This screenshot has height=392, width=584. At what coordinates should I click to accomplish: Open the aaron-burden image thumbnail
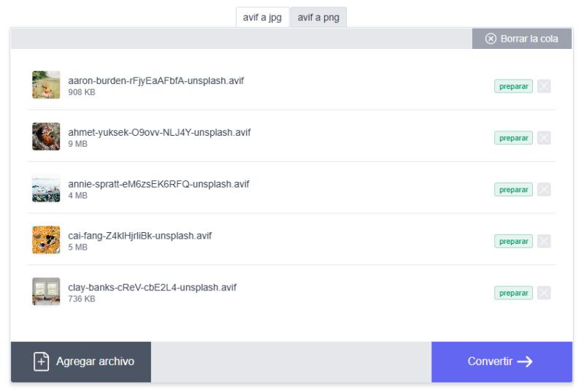coord(46,85)
